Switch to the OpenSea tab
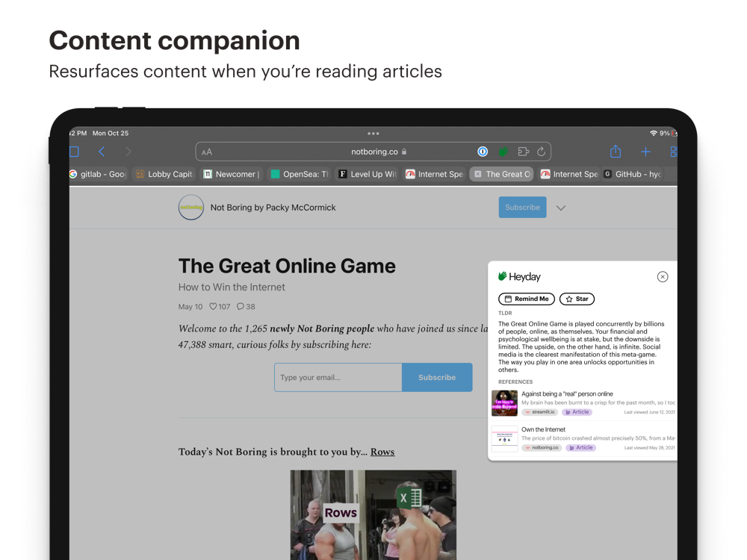 click(300, 174)
